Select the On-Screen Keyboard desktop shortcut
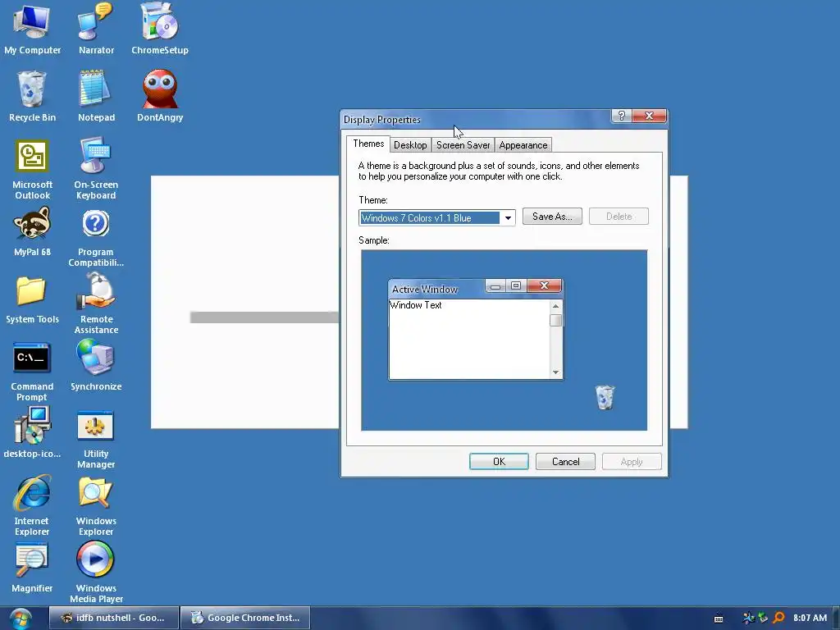 coord(96,169)
